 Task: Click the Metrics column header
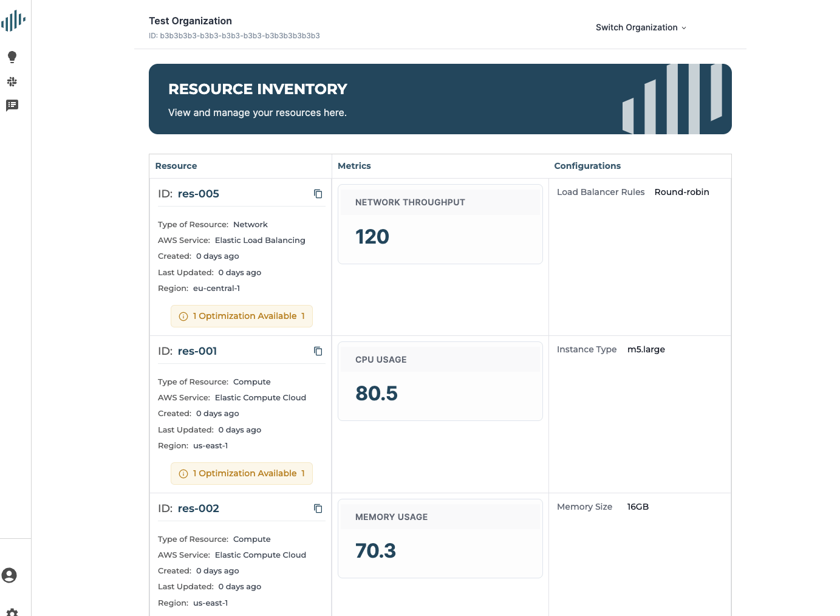coord(354,166)
